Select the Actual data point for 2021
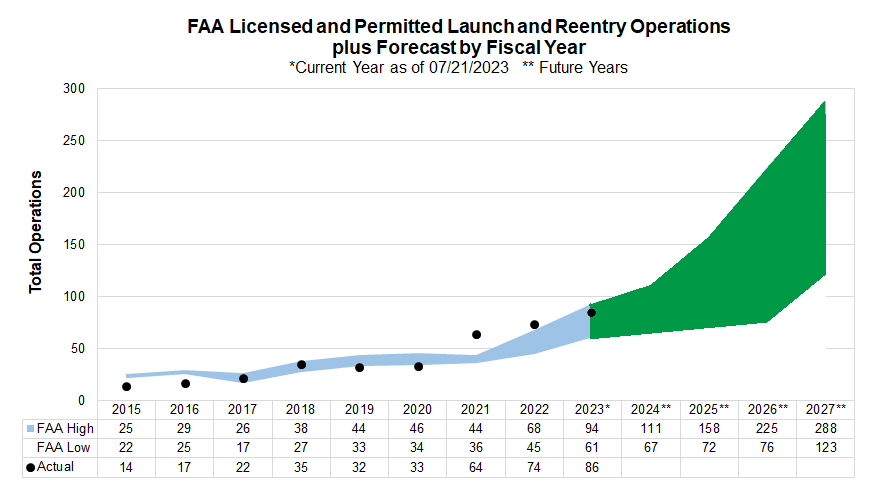Screen dimensions: 892x490 (477, 335)
